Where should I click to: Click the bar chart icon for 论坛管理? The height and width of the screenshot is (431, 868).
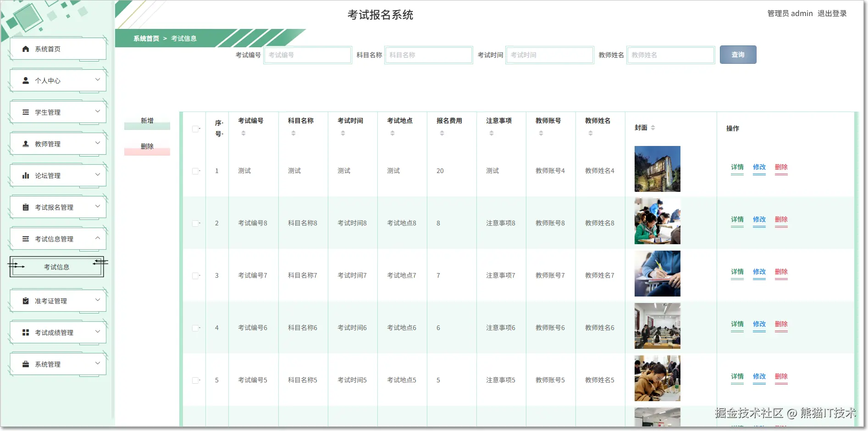[x=26, y=175]
